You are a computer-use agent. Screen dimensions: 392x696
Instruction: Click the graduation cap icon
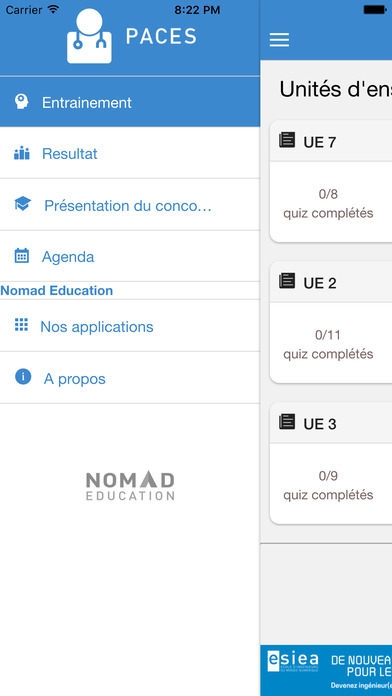pyautogui.click(x=22, y=204)
